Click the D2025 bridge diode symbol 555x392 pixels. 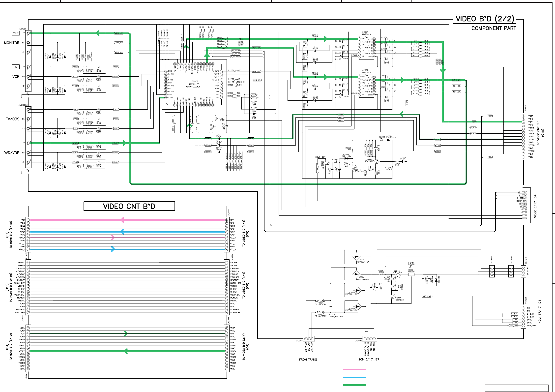(x=356, y=257)
